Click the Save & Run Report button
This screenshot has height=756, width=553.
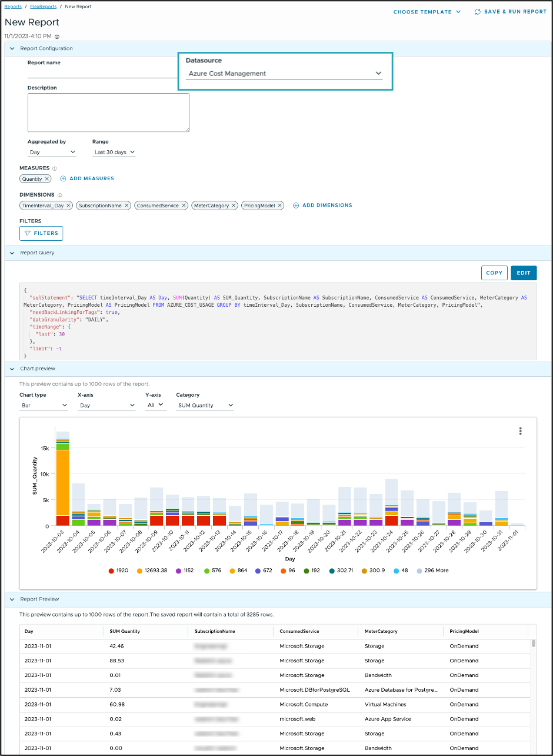coord(511,12)
